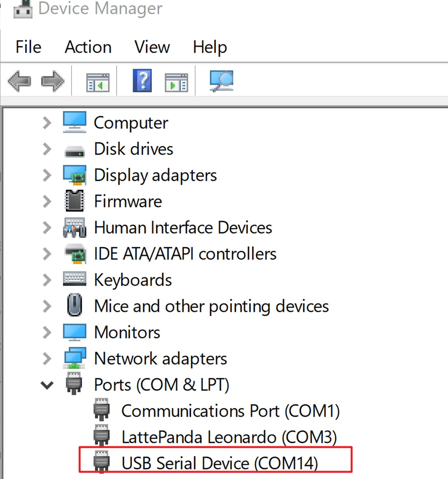Open the blue Help question-mark icon
The height and width of the screenshot is (479, 448).
pyautogui.click(x=142, y=81)
